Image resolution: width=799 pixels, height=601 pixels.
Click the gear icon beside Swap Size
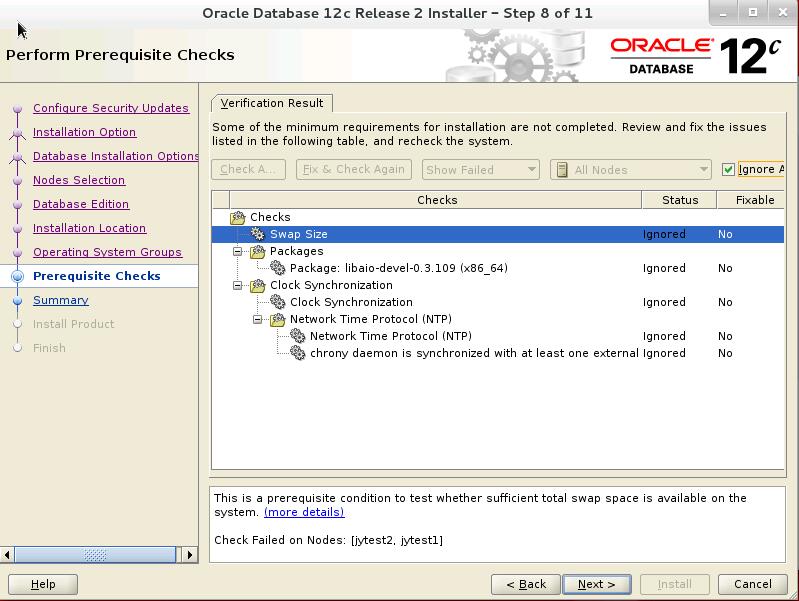[258, 234]
